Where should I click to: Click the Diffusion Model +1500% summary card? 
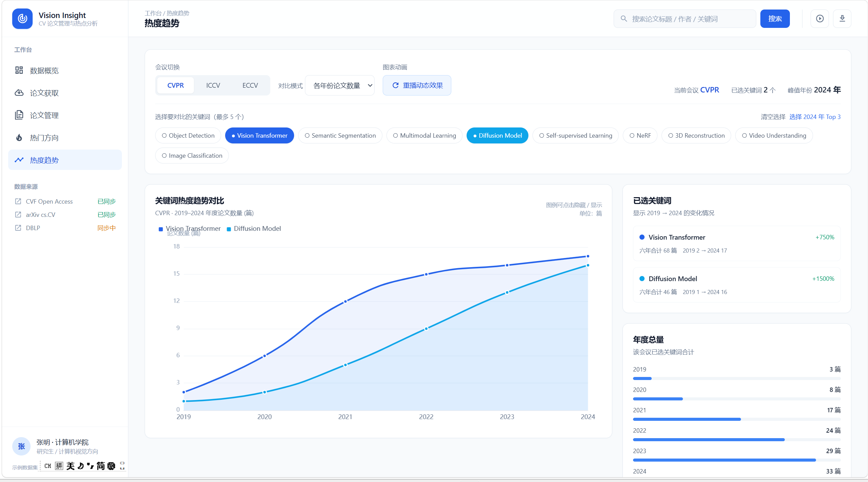737,285
